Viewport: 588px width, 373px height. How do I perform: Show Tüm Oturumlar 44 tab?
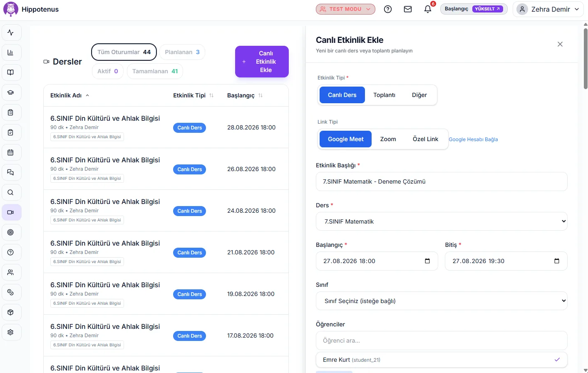[124, 52]
